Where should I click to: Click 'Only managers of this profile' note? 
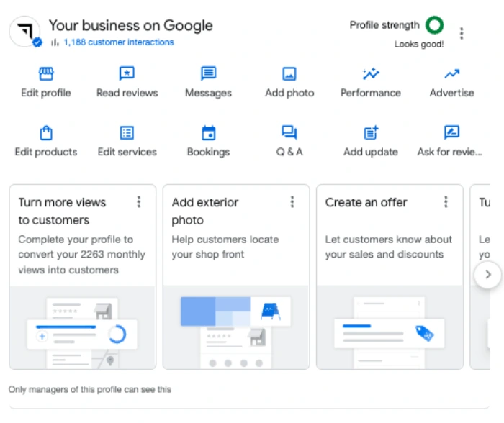click(90, 390)
